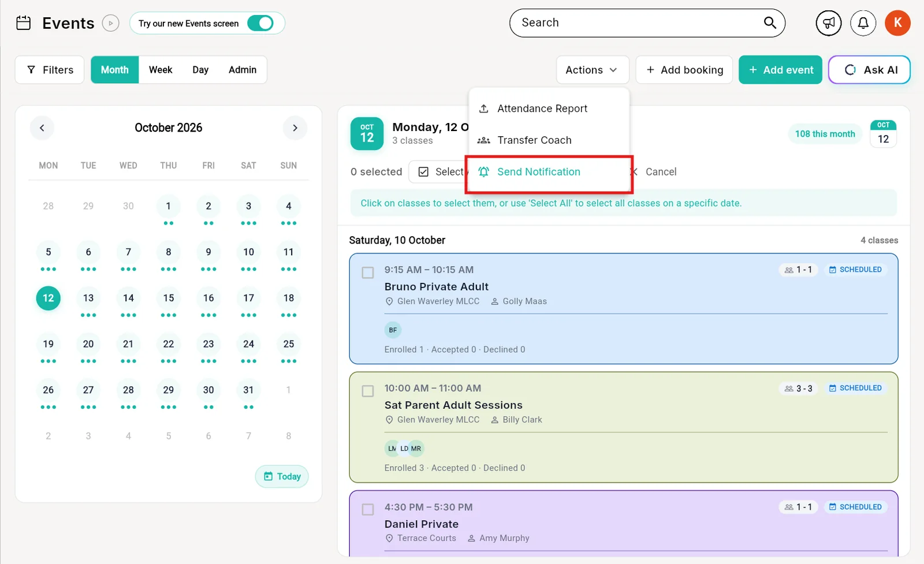Open the notifications bell icon

[x=863, y=23]
